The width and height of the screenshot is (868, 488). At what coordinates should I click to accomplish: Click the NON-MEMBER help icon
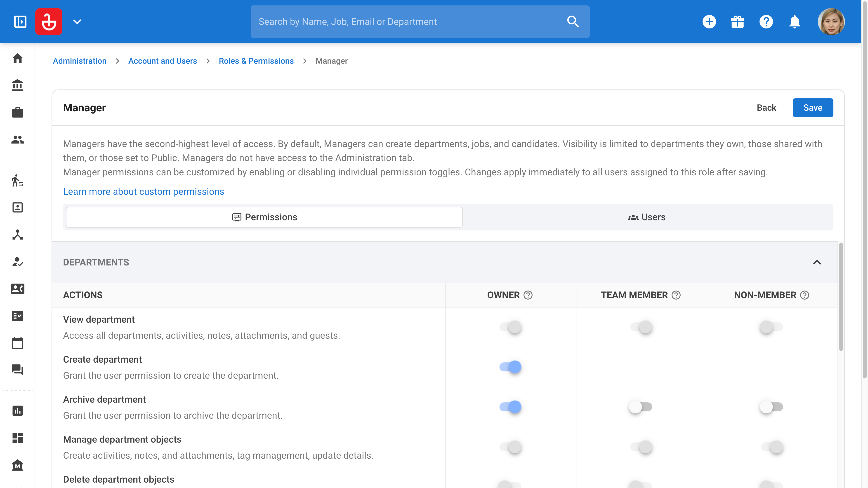[x=805, y=295]
